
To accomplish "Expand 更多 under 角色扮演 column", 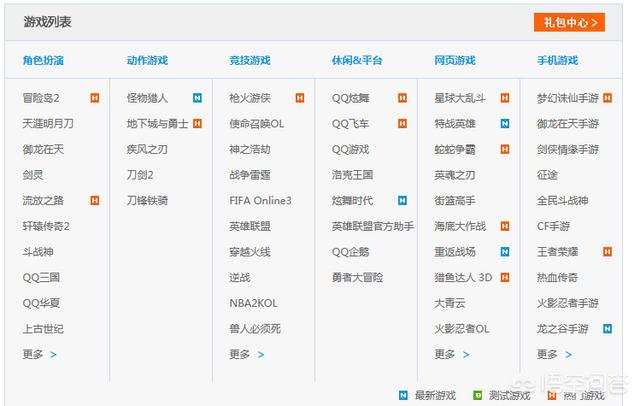I will point(40,354).
